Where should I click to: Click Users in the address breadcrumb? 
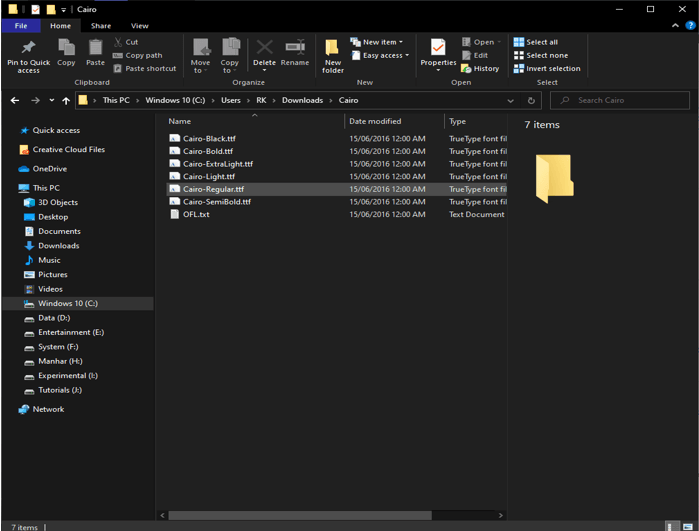click(230, 100)
